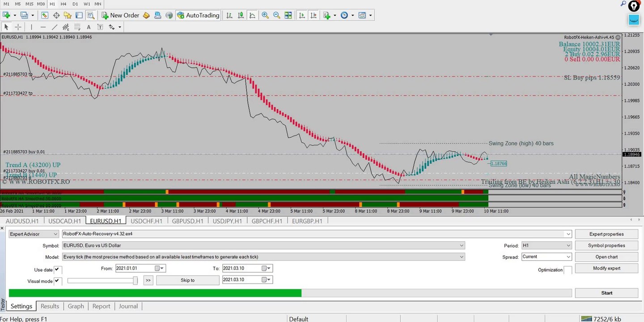
Task: Zoom out on the chart
Action: (x=276, y=15)
